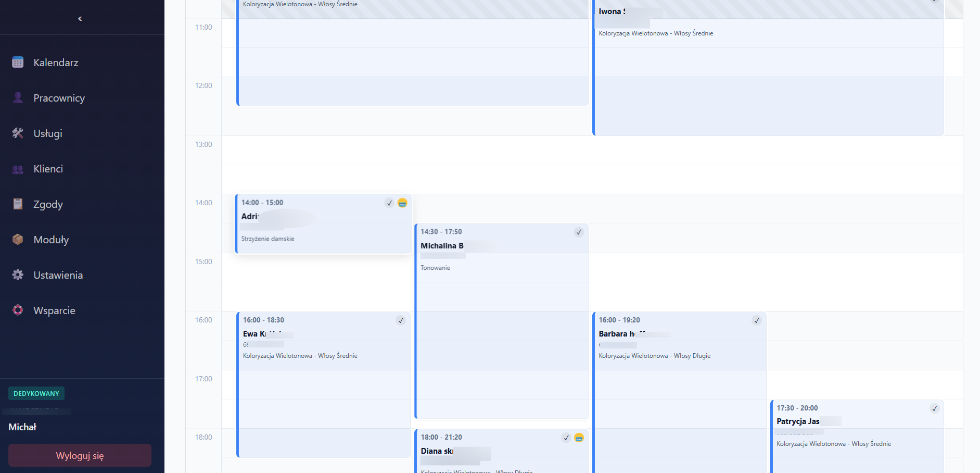980x473 pixels.
Task: Click the Wsparcie lifebuoy icon
Action: tap(18, 310)
